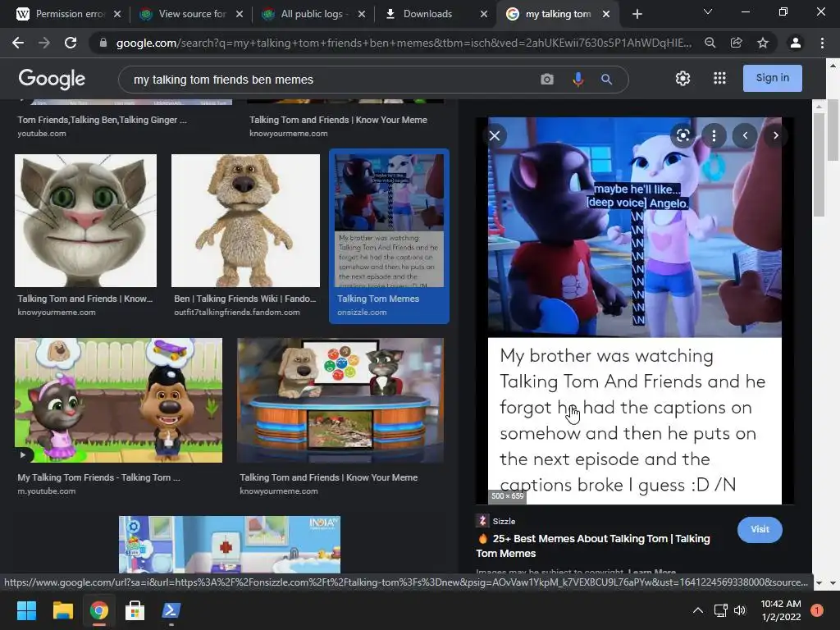Click the Ben | Talking Friends Wiki caption
The height and width of the screenshot is (630, 840).
(245, 305)
